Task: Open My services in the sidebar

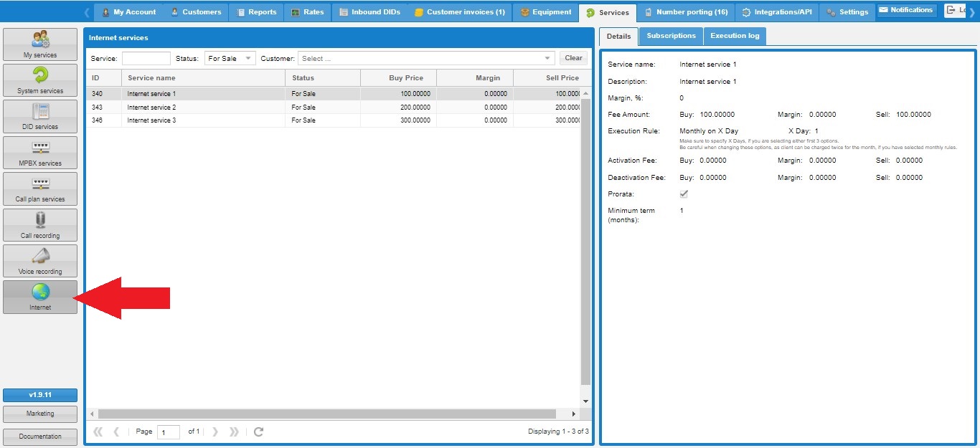Action: 40,44
